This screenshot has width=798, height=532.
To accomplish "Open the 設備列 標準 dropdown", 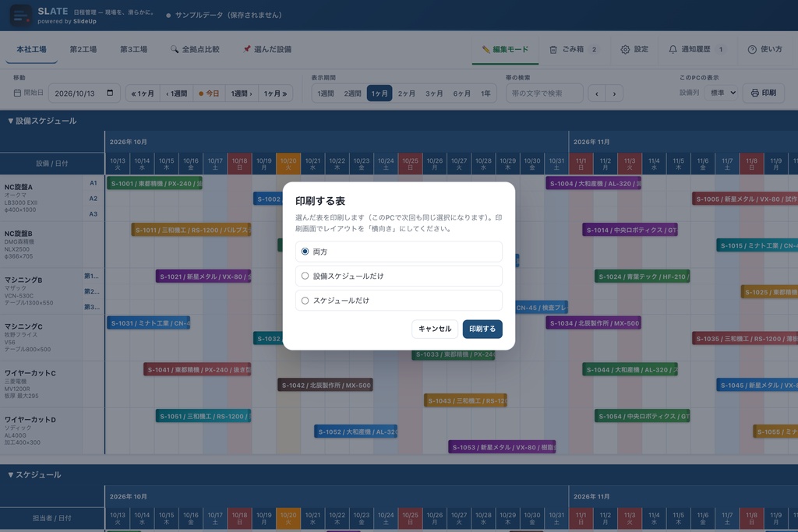I will coord(721,93).
